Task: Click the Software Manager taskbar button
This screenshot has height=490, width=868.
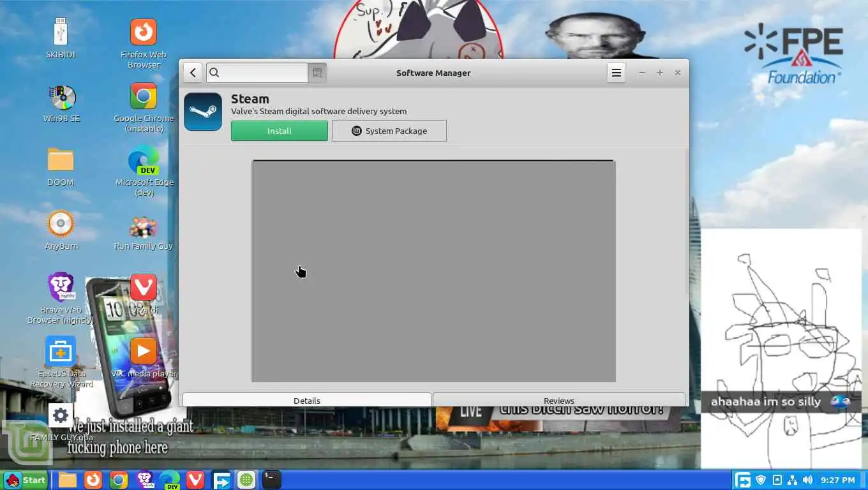Action: [x=246, y=480]
